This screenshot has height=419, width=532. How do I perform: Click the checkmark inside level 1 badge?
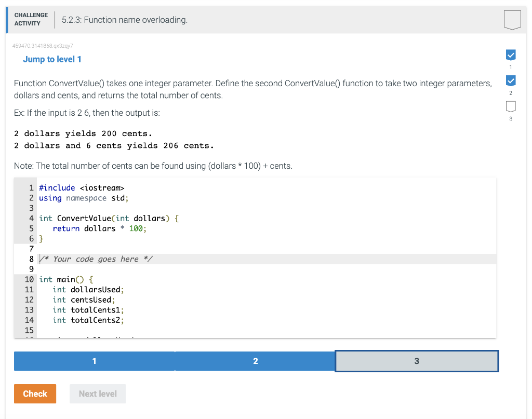510,55
